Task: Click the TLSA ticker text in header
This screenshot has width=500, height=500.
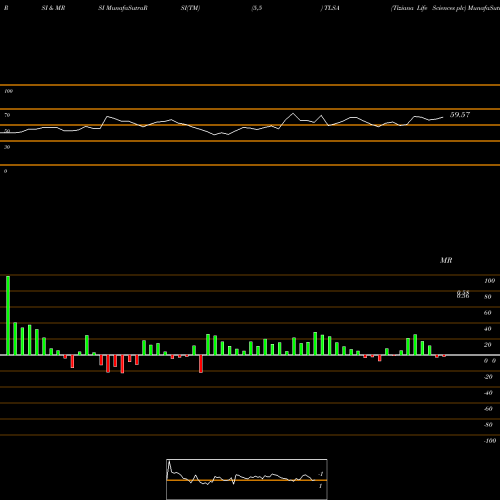Action: click(x=332, y=8)
